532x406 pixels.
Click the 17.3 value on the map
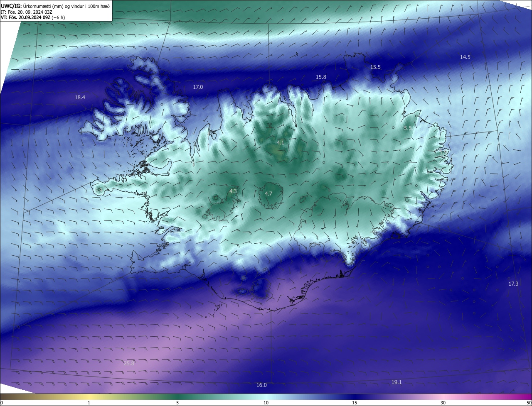(513, 284)
